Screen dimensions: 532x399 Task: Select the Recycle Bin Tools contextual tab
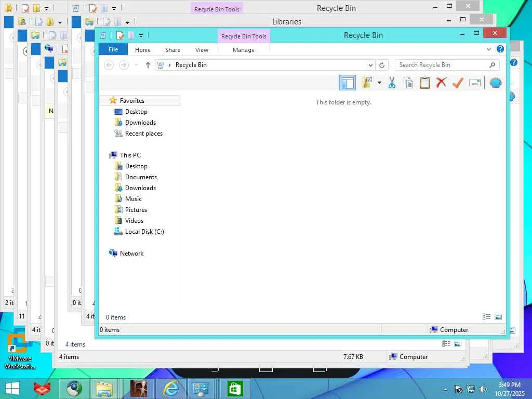pyautogui.click(x=244, y=36)
